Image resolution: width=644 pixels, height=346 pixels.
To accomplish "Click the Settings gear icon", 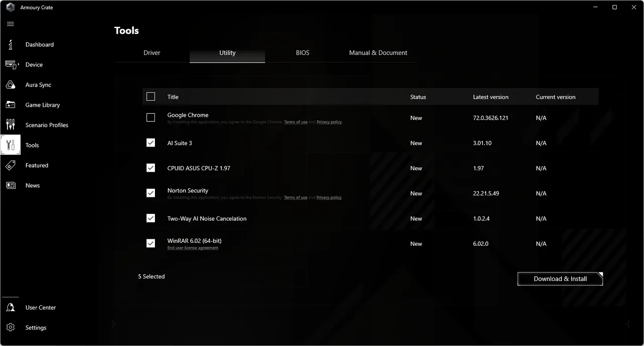I will [x=11, y=327].
